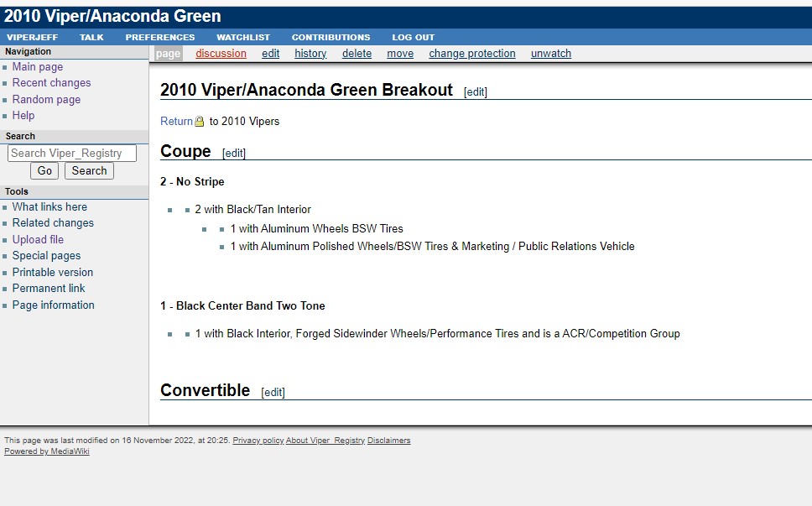This screenshot has width=812, height=506.
Task: Focus the Search Viper_Registry input field
Action: click(x=72, y=154)
